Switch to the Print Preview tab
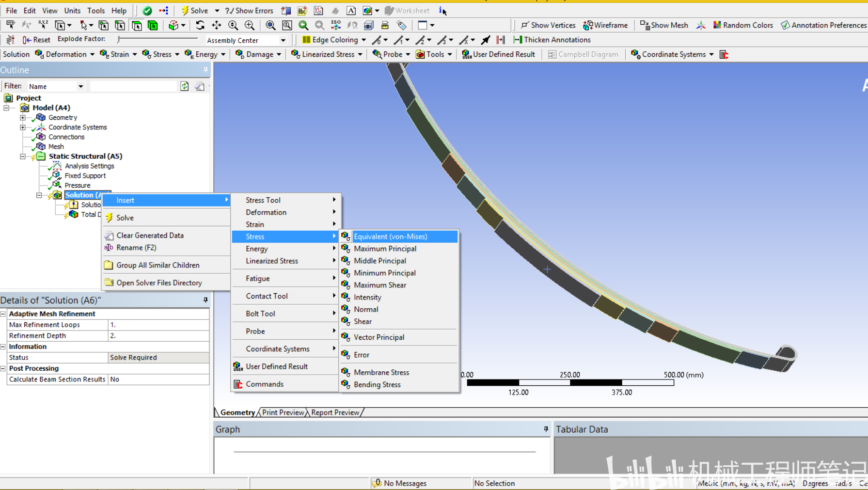Viewport: 868px width, 490px height. (x=283, y=412)
